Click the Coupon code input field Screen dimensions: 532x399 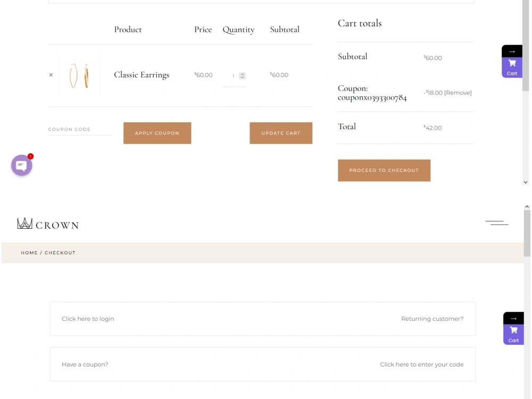coord(80,129)
